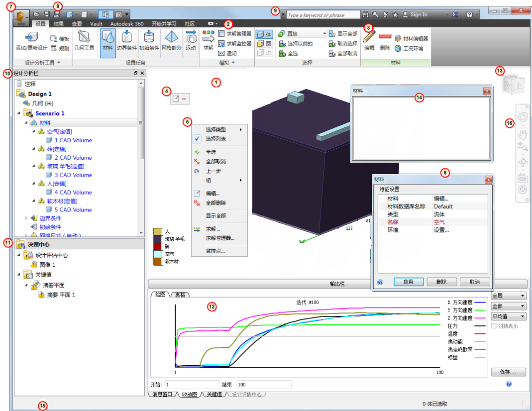Collapse the Scenario 1 tree node
This screenshot has height=411, width=532.
(x=18, y=113)
